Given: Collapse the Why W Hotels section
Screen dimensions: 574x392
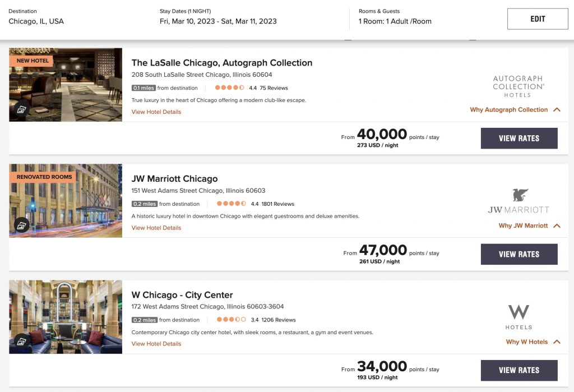Looking at the screenshot, I should [x=556, y=342].
